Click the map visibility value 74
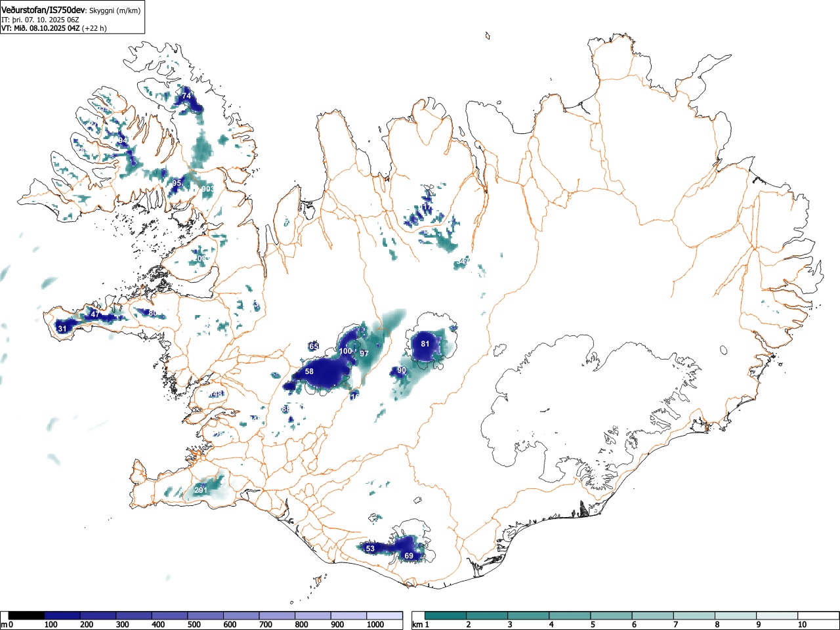 [186, 96]
